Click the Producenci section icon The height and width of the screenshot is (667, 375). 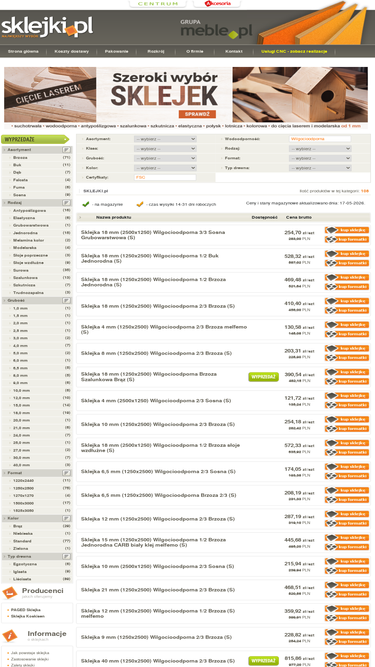pyautogui.click(x=9, y=593)
